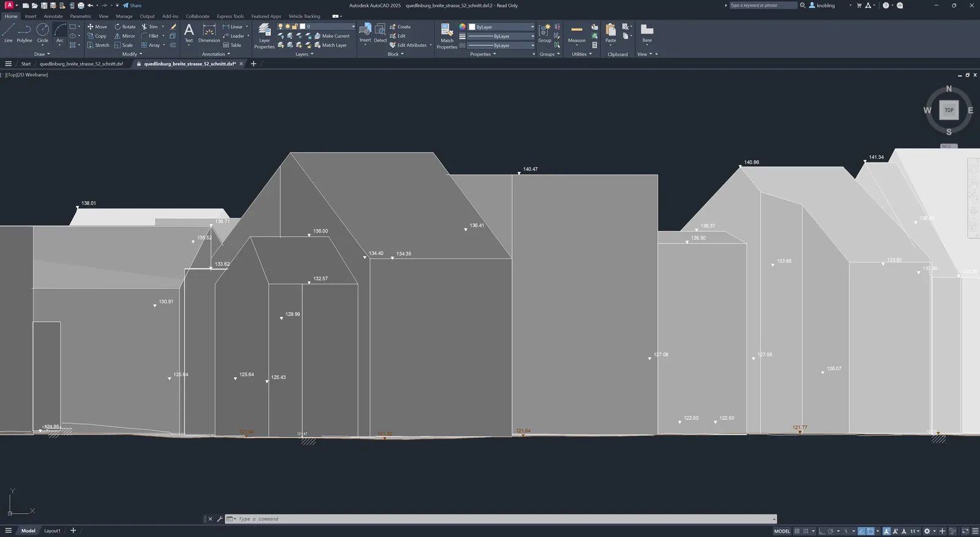Activate the Circle tool

coord(42,33)
